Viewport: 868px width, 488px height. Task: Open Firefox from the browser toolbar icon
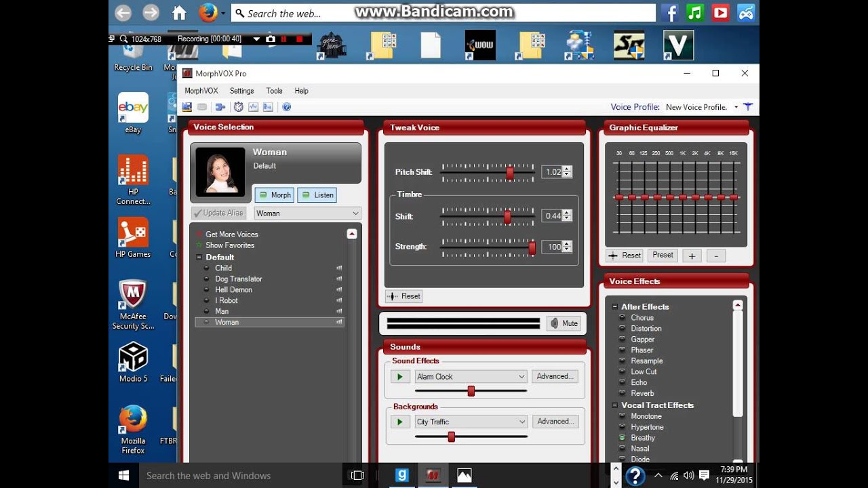[208, 13]
